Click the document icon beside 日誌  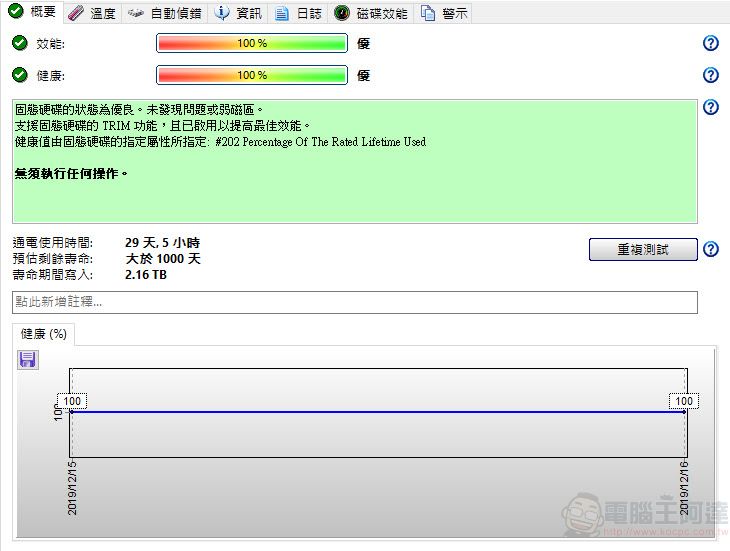pyautogui.click(x=281, y=13)
